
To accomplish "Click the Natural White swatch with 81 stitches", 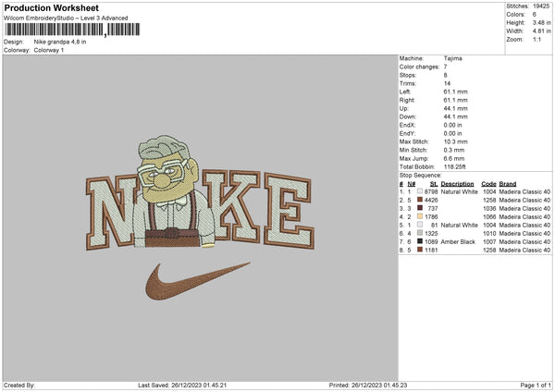I will (420, 225).
